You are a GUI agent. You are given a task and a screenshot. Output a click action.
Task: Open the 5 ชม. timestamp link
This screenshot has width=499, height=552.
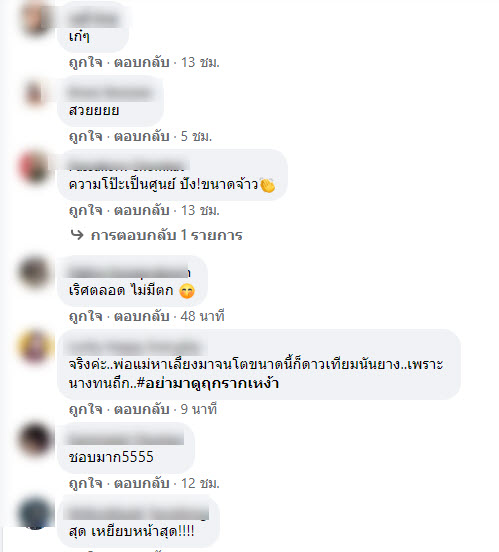[197, 136]
